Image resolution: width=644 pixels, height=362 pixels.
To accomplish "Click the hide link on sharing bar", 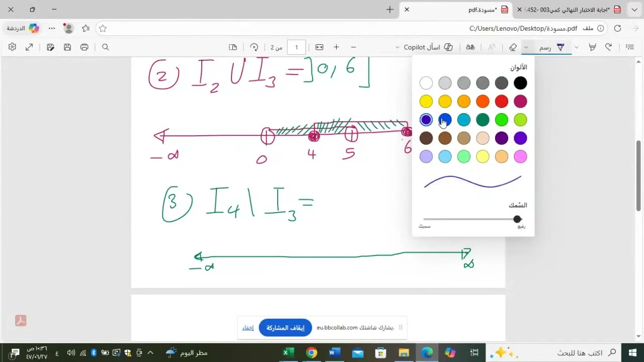I will click(248, 328).
